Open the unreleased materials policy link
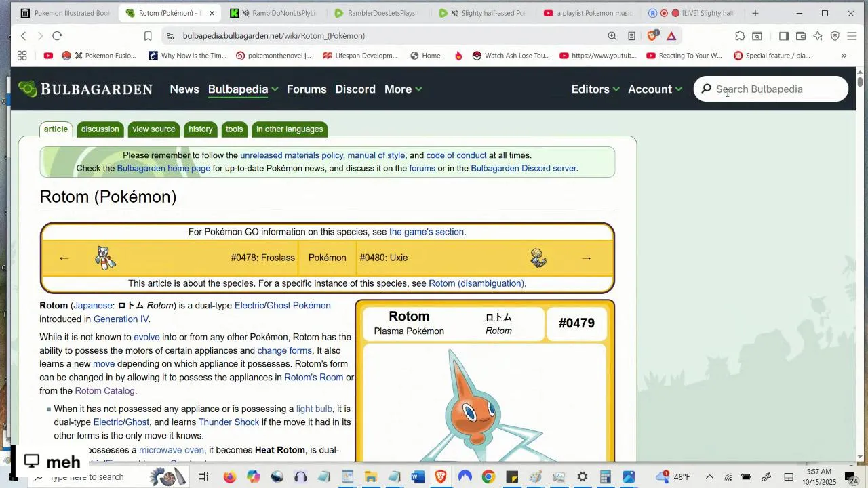The image size is (868, 488). 292,155
